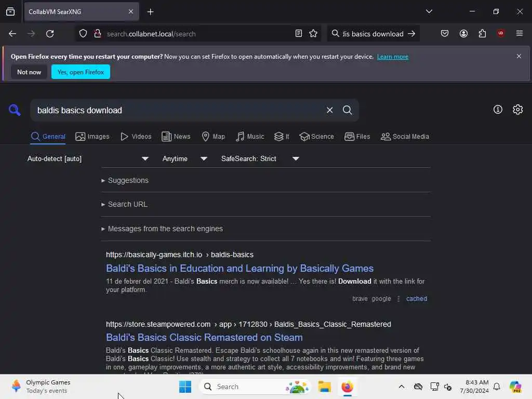Open the Firefox View tab list icon
This screenshot has height=399, width=532.
pos(10,11)
